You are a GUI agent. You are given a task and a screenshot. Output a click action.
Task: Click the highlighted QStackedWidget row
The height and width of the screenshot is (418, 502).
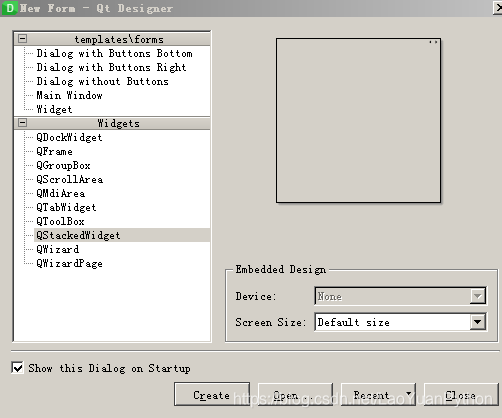pyautogui.click(x=122, y=235)
